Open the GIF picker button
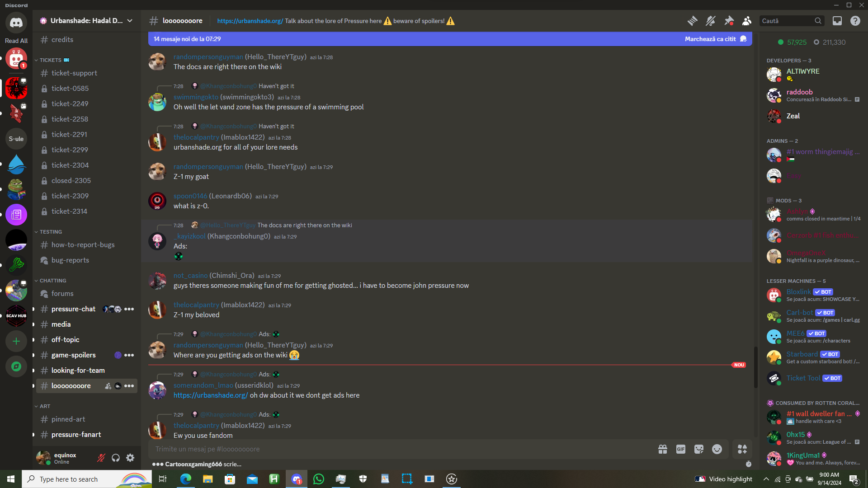Image resolution: width=868 pixels, height=488 pixels. (x=681, y=449)
